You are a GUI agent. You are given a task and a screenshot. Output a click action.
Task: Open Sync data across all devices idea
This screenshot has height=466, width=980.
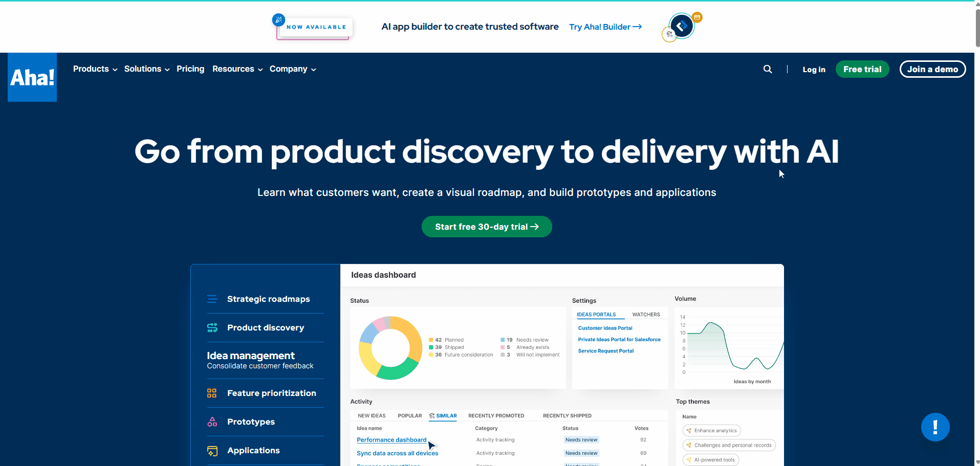click(397, 453)
